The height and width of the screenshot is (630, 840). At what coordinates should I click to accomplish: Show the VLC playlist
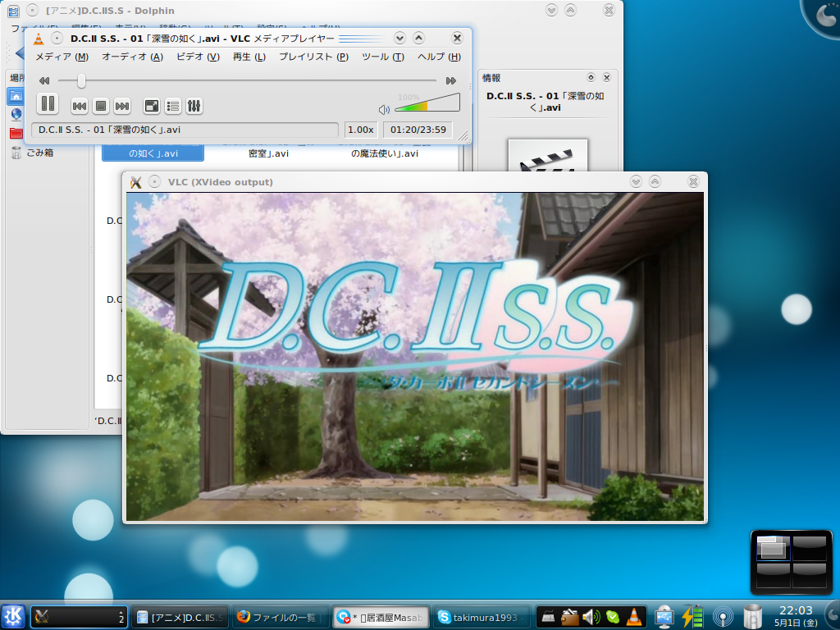pos(173,106)
